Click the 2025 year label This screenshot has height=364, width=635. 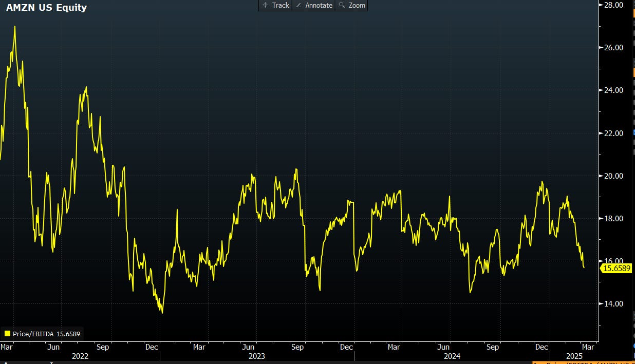pos(574,356)
